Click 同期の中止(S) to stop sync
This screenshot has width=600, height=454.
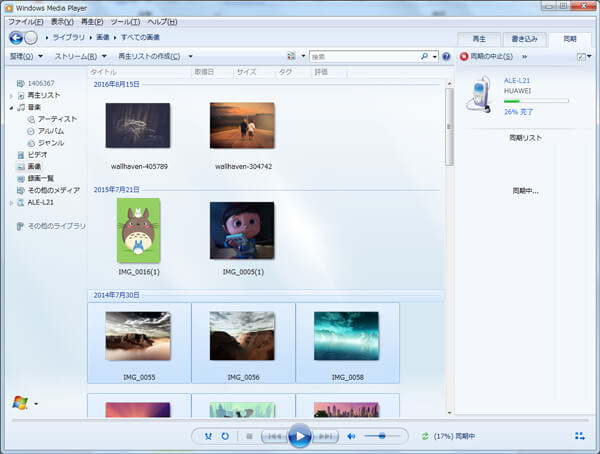point(491,57)
